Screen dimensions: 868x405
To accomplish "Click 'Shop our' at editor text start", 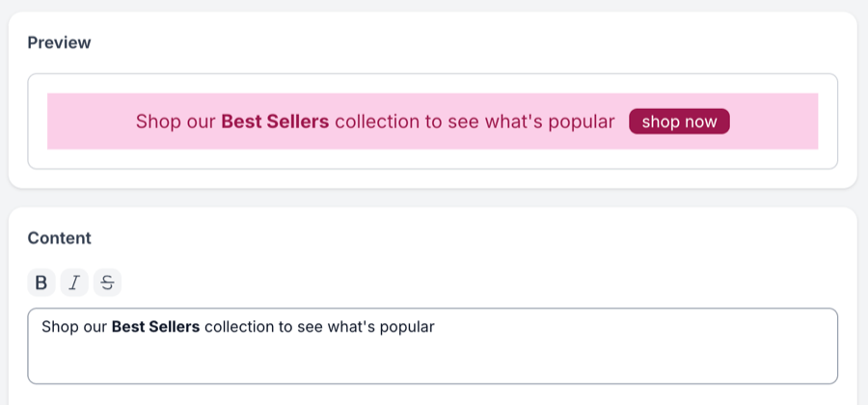I will pyautogui.click(x=74, y=327).
